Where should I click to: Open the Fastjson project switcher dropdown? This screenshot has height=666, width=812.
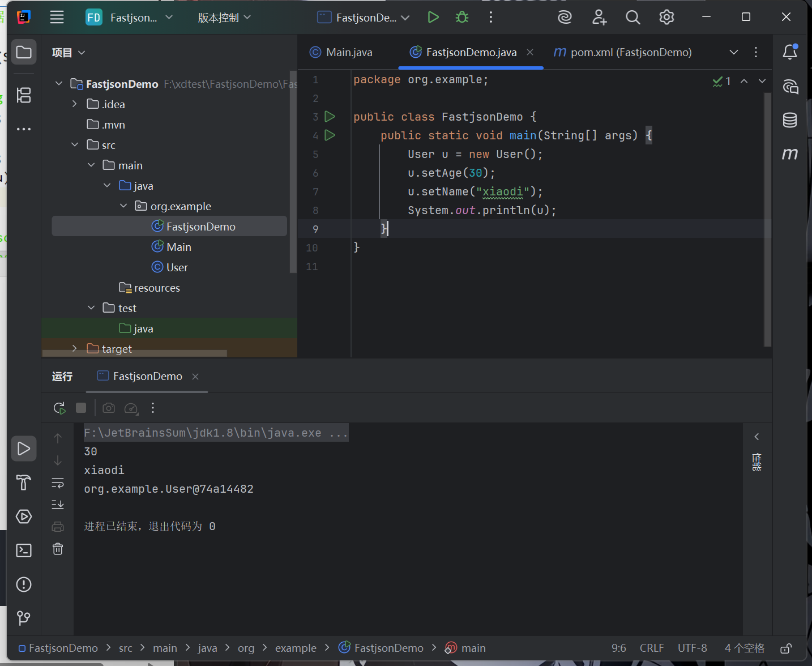pyautogui.click(x=129, y=18)
